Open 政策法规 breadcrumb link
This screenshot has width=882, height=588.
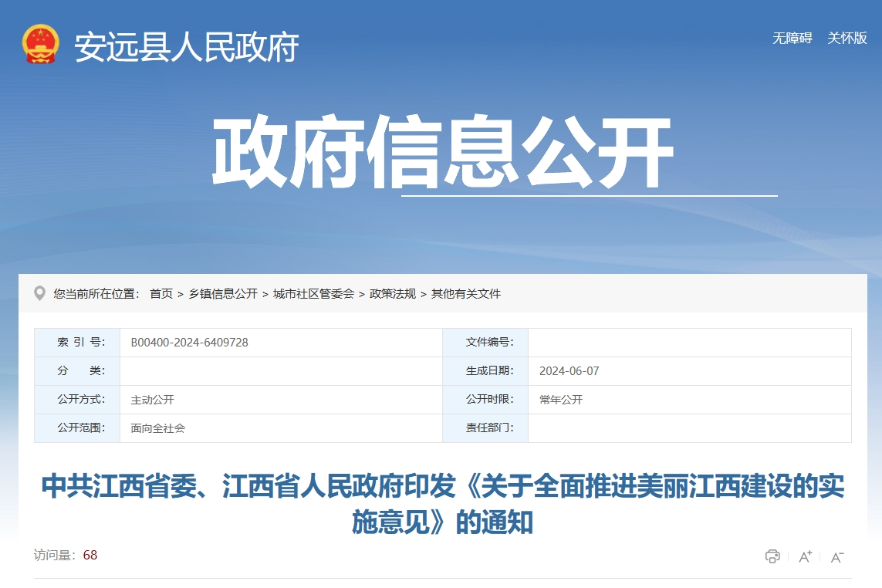tap(393, 294)
